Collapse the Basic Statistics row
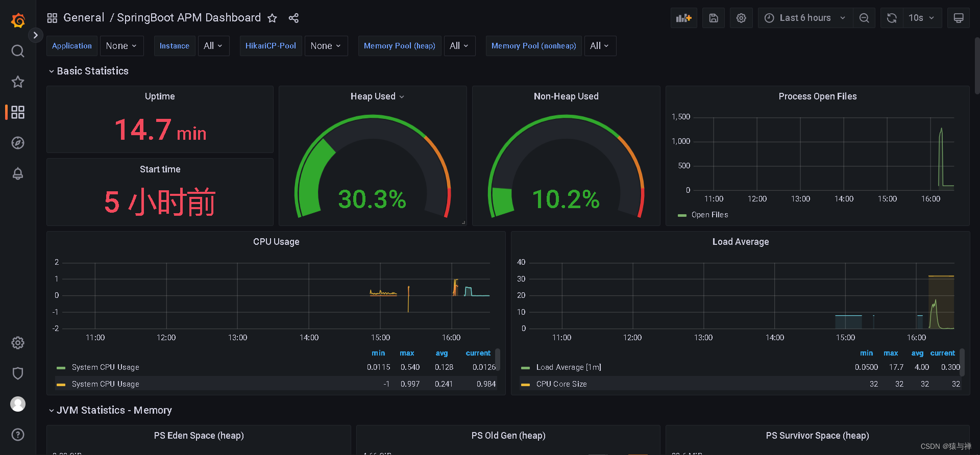 pyautogui.click(x=88, y=71)
